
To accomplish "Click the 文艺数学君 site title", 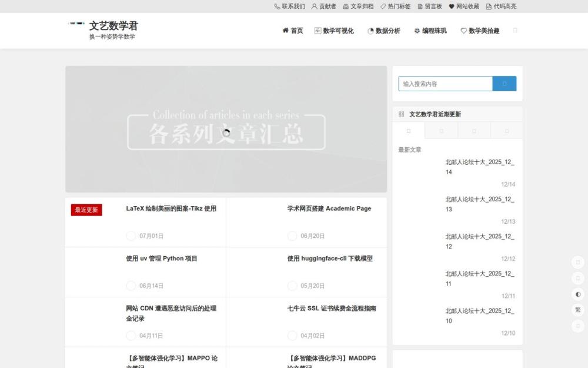I will pyautogui.click(x=113, y=25).
